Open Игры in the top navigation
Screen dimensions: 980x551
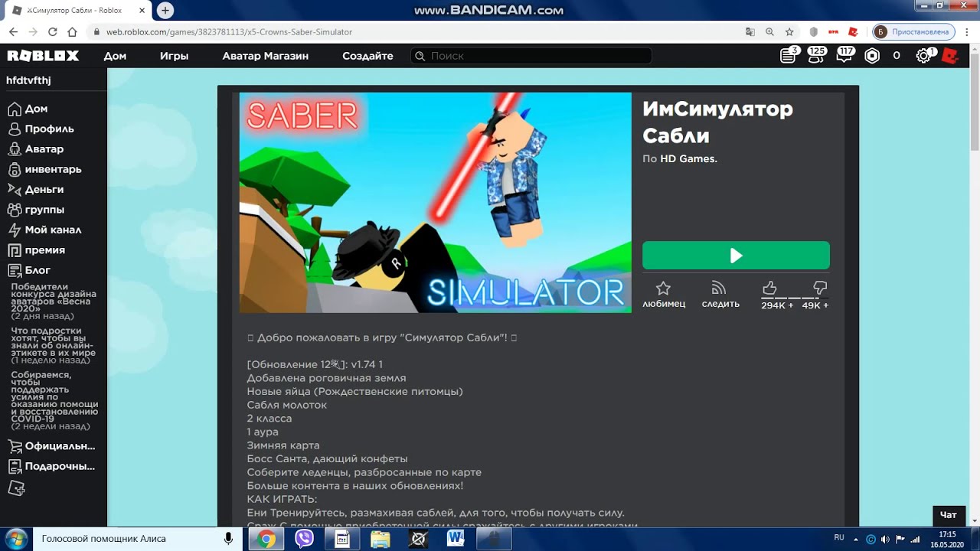point(174,56)
